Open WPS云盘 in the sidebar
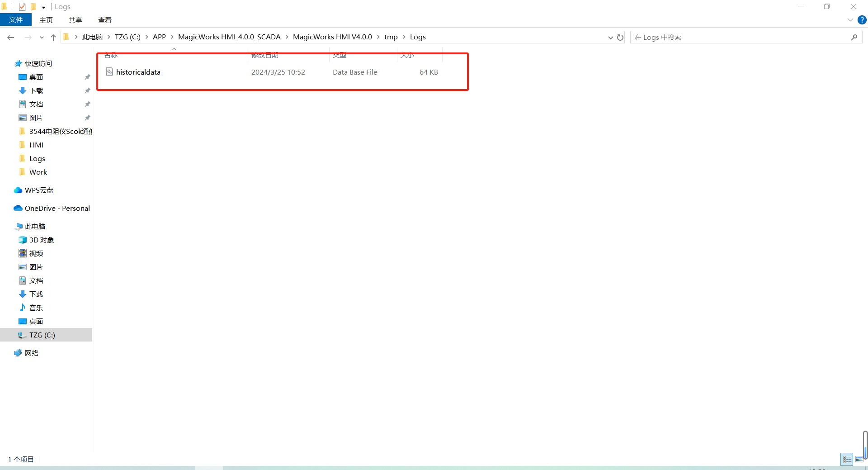The height and width of the screenshot is (470, 868). click(x=38, y=190)
